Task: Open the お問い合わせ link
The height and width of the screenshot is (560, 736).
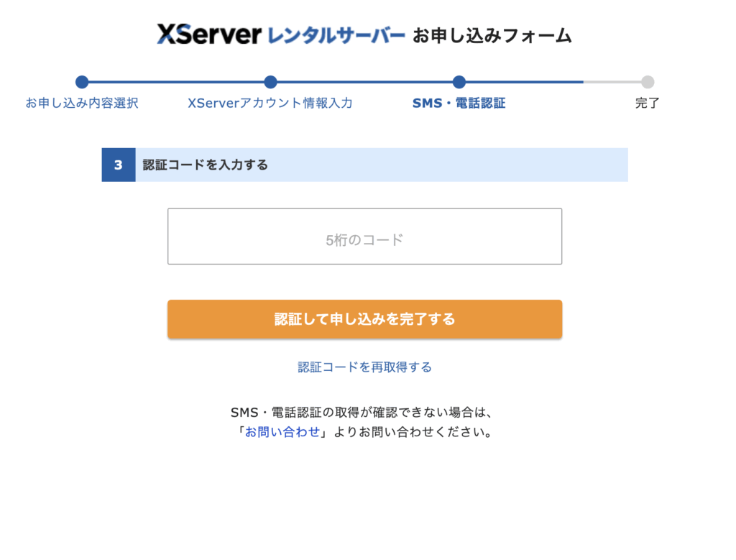Action: (282, 432)
